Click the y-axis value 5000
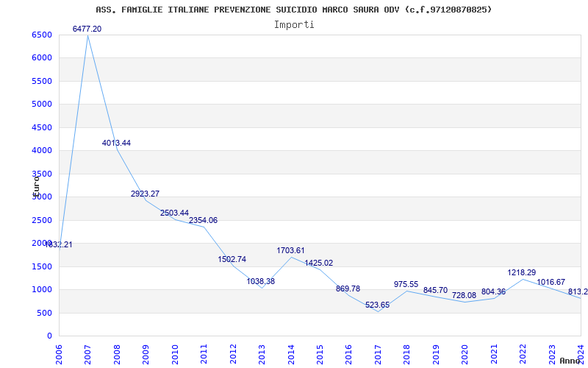 coord(42,104)
